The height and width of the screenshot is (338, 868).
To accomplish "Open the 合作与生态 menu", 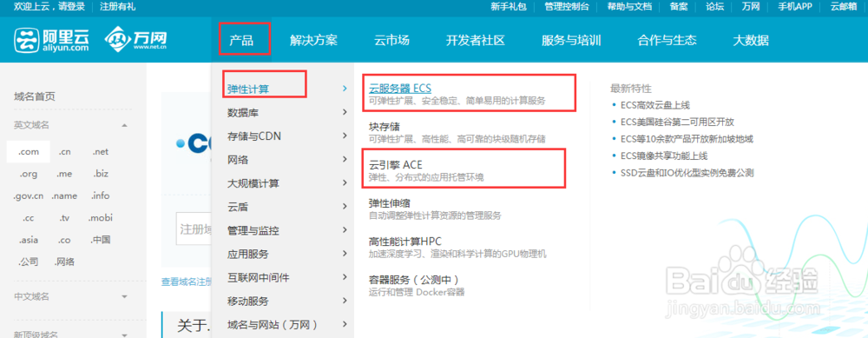I will 667,41.
